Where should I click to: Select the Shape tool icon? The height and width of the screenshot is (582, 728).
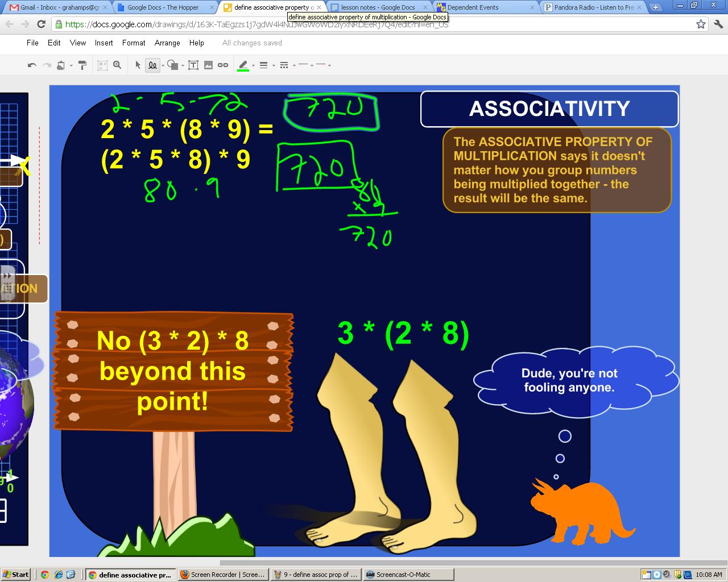click(x=173, y=65)
